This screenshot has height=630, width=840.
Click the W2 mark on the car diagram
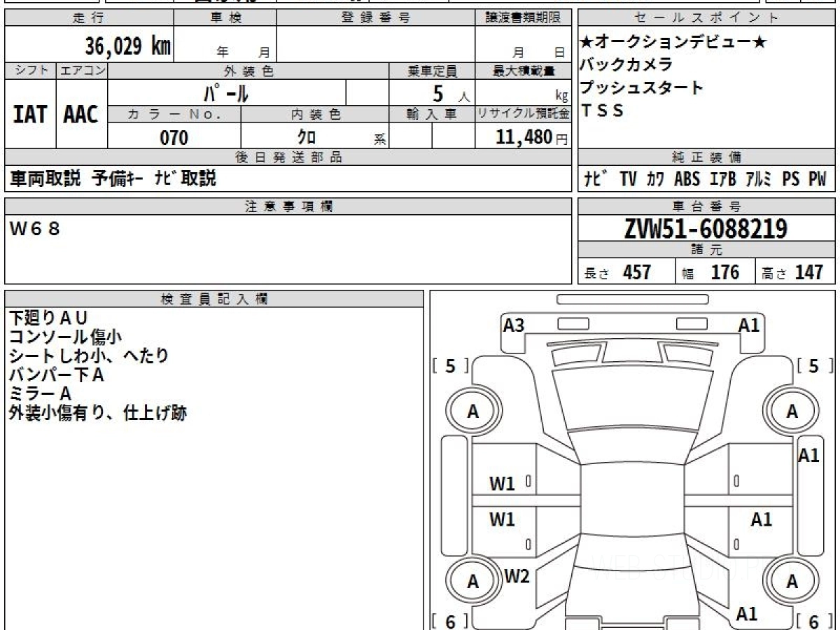(517, 576)
